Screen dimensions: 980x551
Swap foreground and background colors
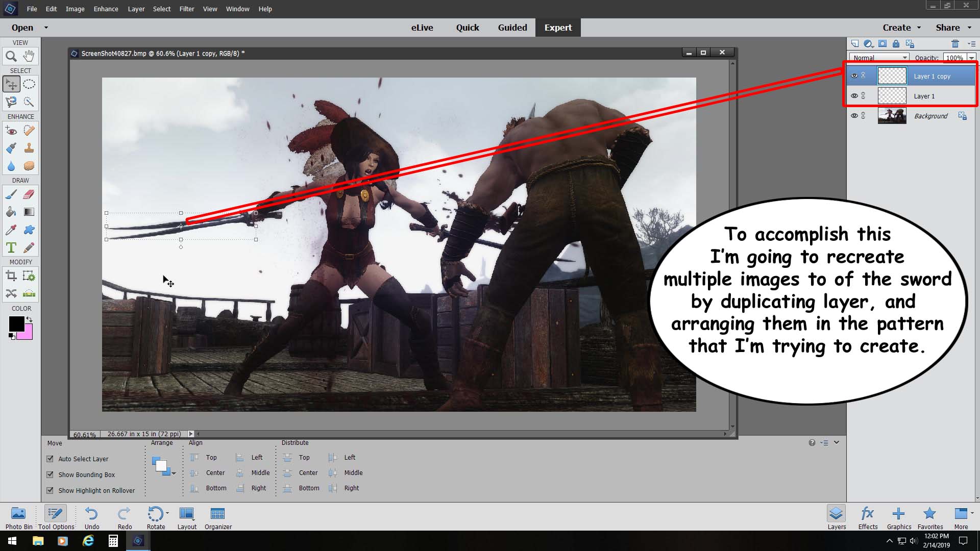pyautogui.click(x=29, y=319)
